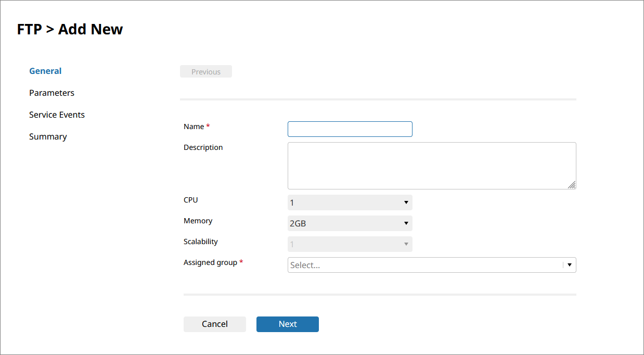This screenshot has height=355, width=644.
Task: Go to the Service Events step
Action: 57,115
